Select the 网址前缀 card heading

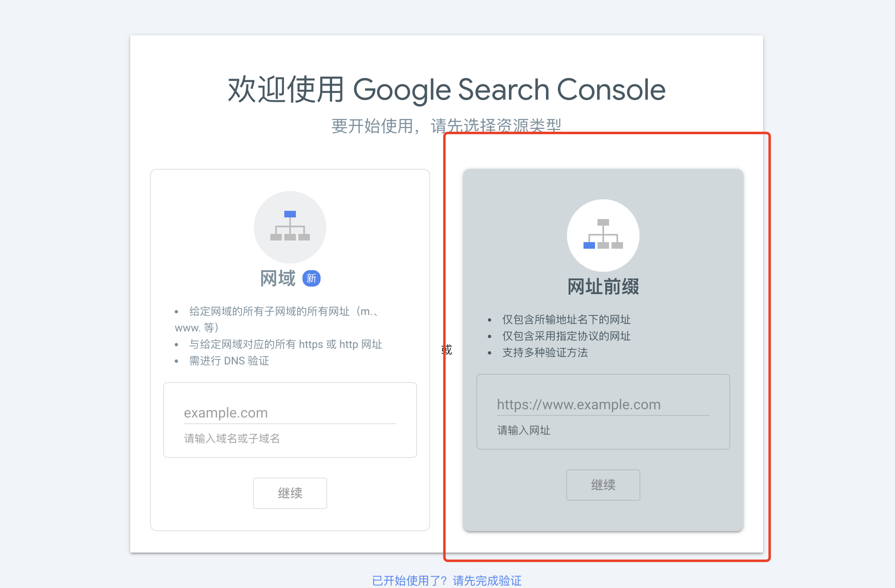pyautogui.click(x=603, y=287)
